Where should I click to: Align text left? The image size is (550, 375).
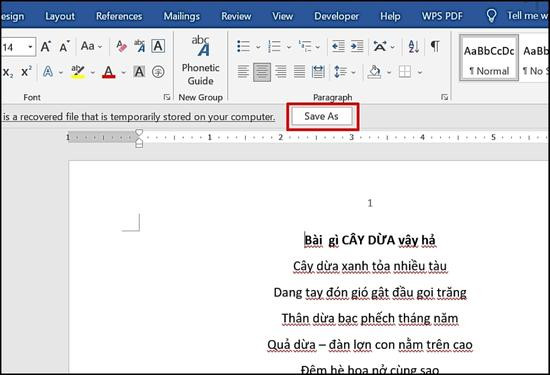pos(243,72)
